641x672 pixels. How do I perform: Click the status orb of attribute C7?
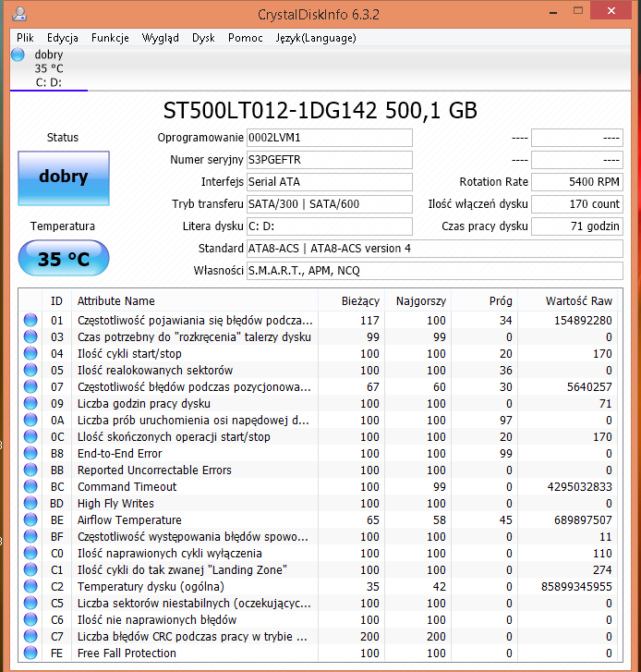(30, 636)
